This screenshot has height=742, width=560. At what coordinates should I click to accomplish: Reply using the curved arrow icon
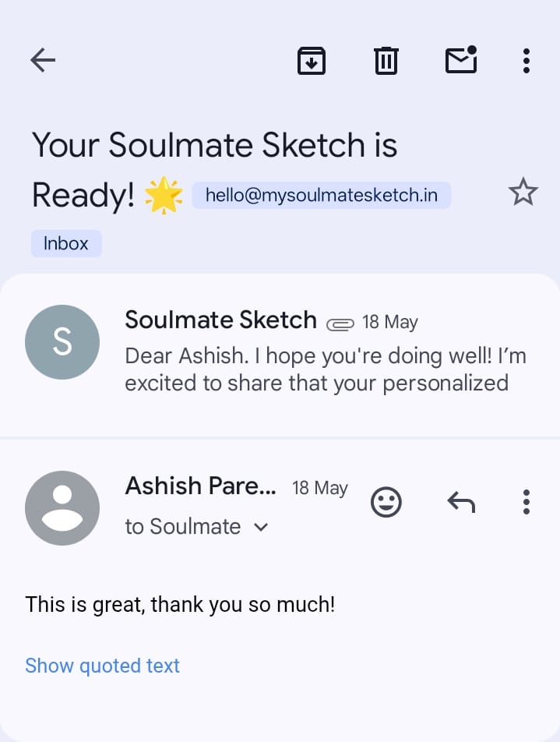coord(461,502)
